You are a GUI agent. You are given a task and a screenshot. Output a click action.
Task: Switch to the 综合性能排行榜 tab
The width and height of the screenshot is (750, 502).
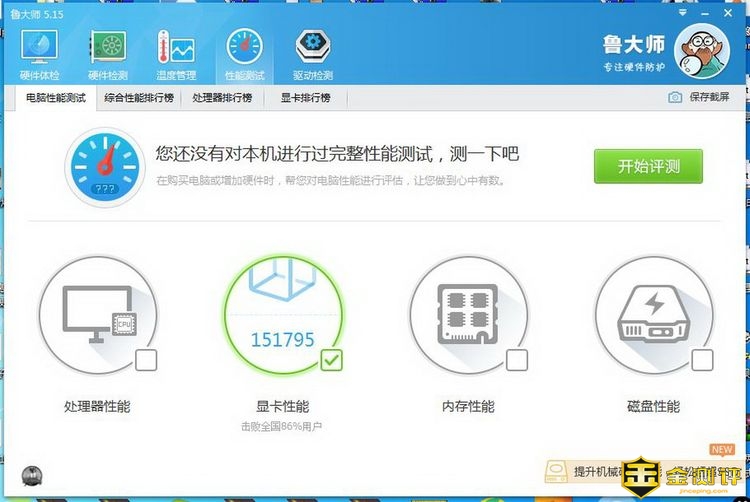tap(139, 98)
